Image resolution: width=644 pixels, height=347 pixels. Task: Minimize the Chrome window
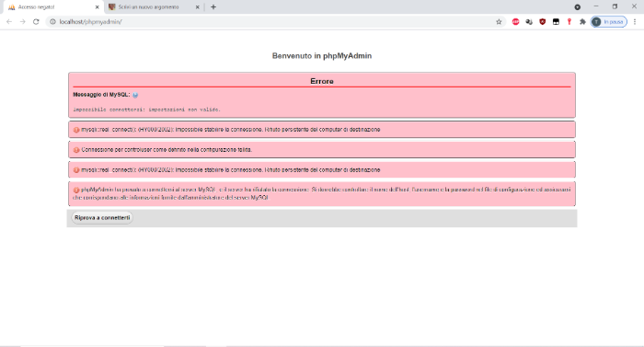pyautogui.click(x=596, y=6)
